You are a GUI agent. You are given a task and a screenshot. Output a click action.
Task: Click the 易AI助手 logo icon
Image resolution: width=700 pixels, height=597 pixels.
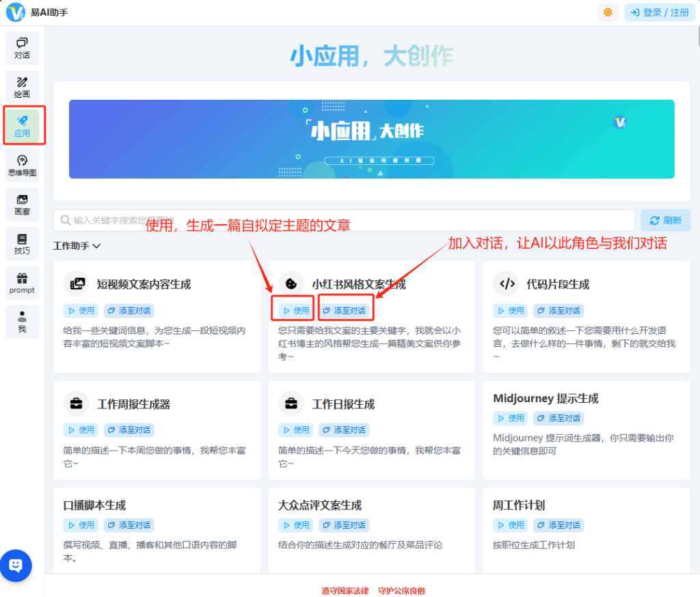15,12
